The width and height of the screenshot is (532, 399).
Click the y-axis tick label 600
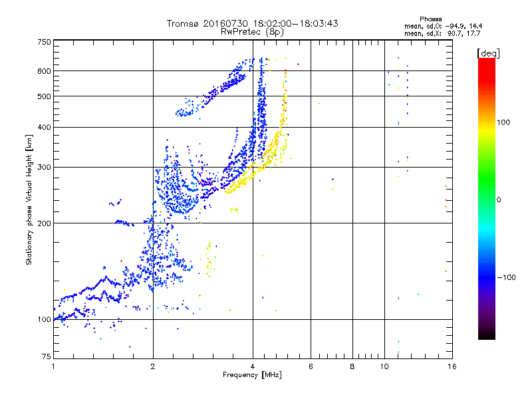coord(44,71)
